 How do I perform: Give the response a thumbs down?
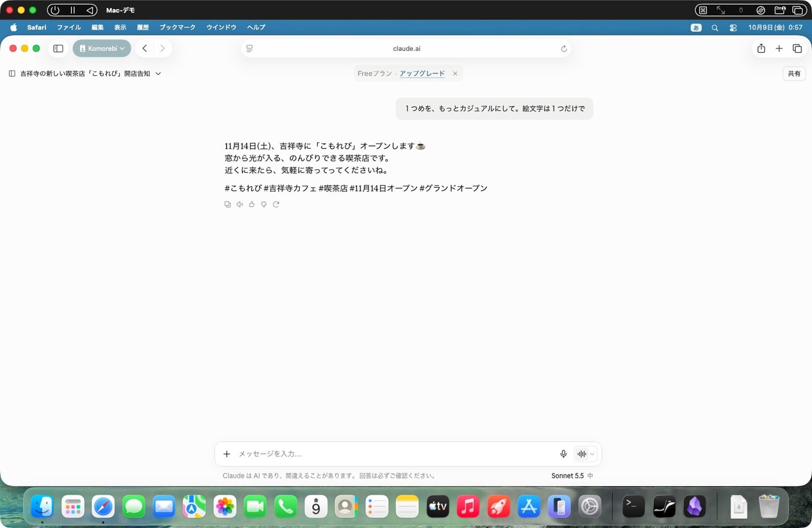(x=264, y=204)
